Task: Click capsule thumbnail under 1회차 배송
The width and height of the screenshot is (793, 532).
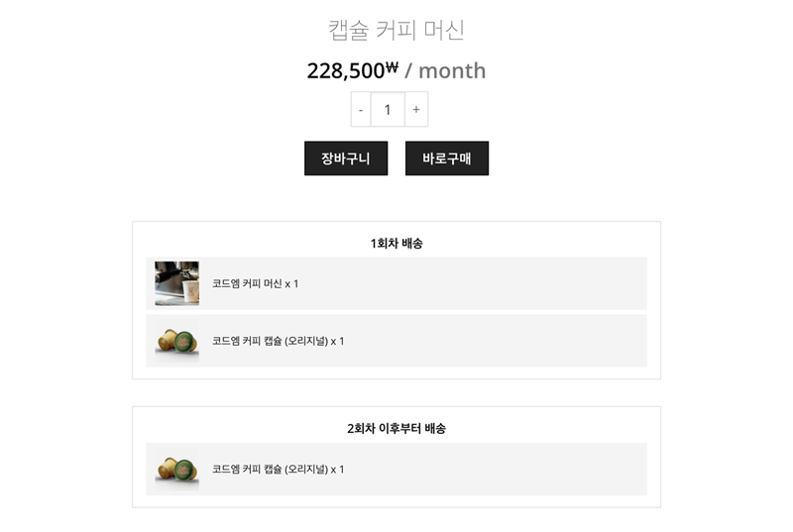Action: click(176, 341)
